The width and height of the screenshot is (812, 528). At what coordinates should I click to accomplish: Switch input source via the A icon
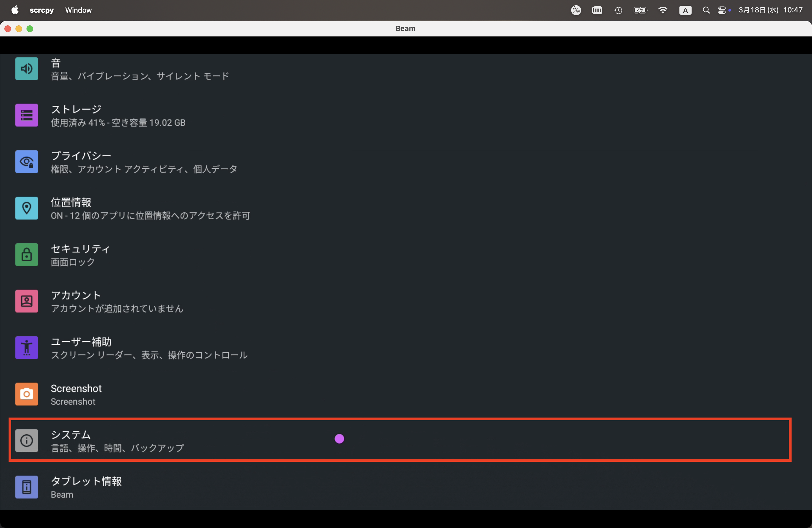click(685, 10)
